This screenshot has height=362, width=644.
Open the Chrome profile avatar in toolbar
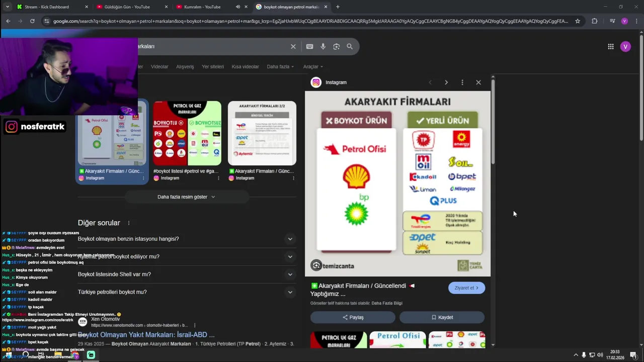coord(624,21)
